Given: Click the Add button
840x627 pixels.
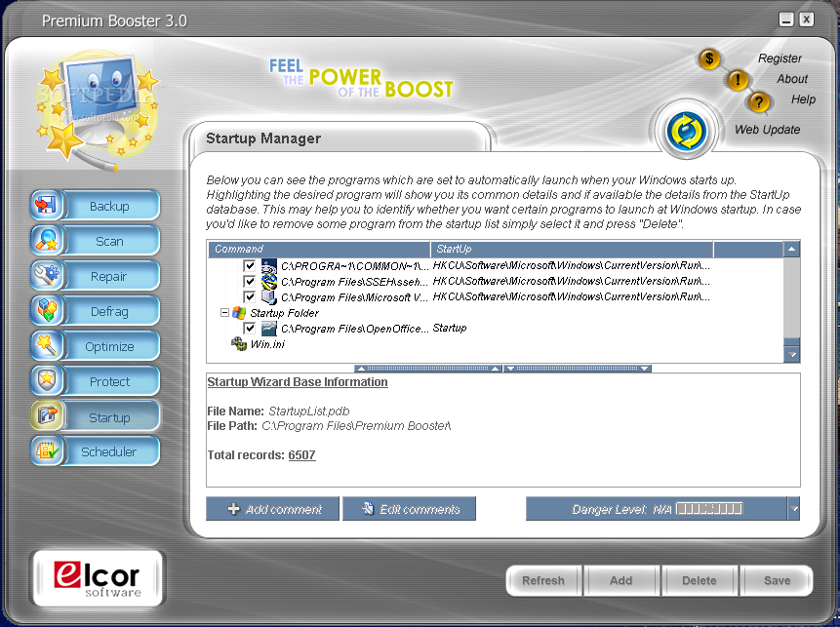Looking at the screenshot, I should point(621,580).
